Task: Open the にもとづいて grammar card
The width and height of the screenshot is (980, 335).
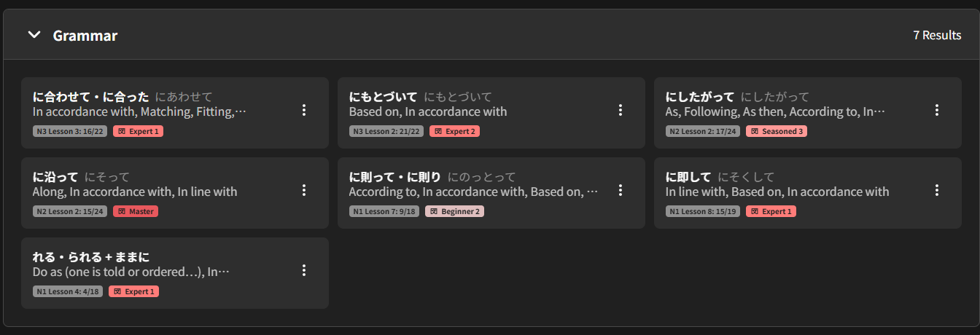Action: [x=491, y=113]
